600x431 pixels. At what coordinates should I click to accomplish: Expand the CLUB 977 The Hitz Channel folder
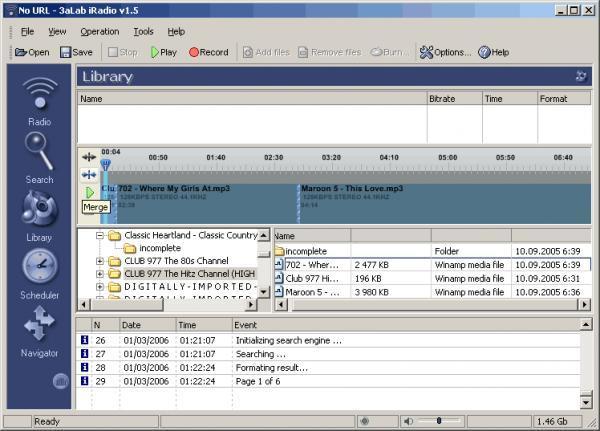point(99,274)
